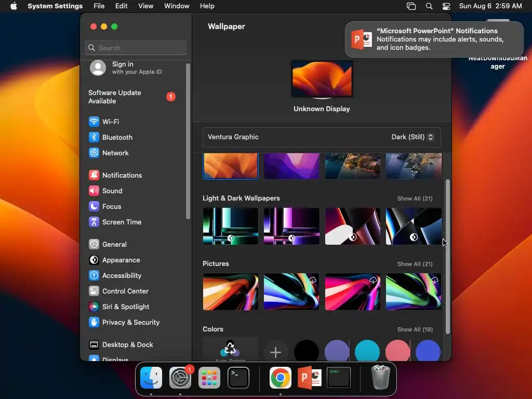Open the Dark (Still) appearance dropdown
Image resolution: width=532 pixels, height=399 pixels.
(x=412, y=137)
